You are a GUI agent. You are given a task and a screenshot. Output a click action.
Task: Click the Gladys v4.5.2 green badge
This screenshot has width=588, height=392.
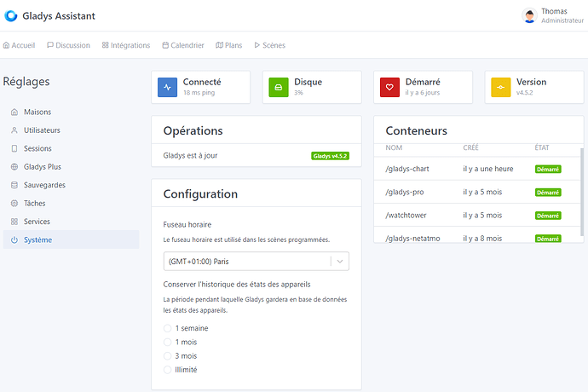(330, 156)
